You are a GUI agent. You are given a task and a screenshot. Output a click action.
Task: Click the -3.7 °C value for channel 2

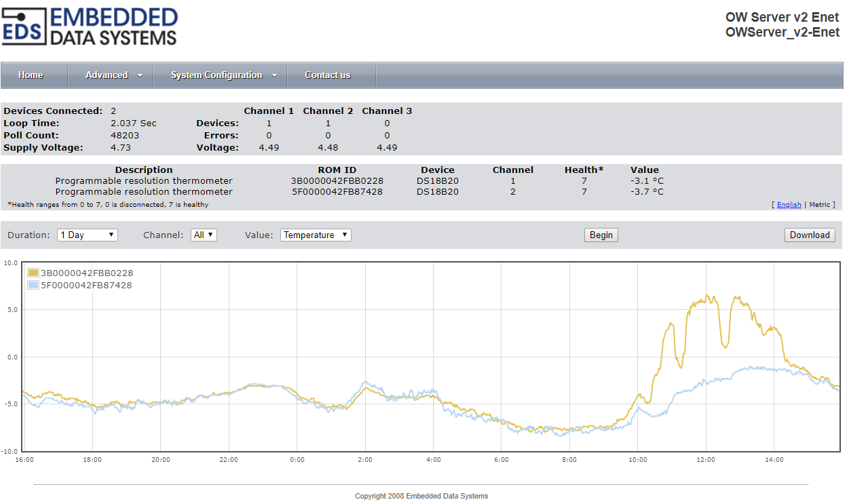[x=647, y=192]
